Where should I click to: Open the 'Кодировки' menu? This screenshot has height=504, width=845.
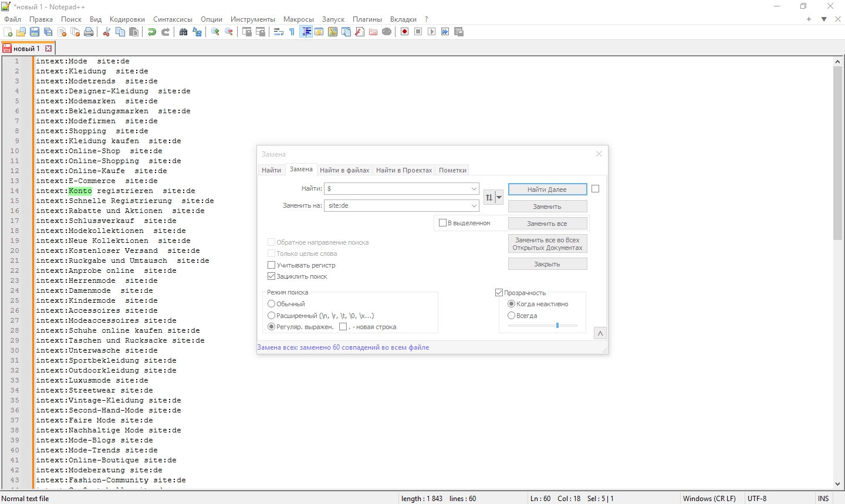(x=127, y=19)
